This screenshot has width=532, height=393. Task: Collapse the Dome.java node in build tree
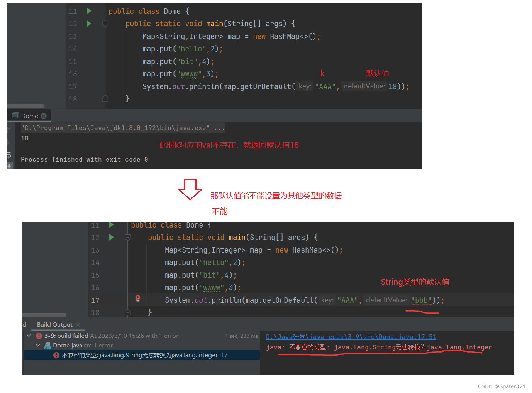point(38,346)
